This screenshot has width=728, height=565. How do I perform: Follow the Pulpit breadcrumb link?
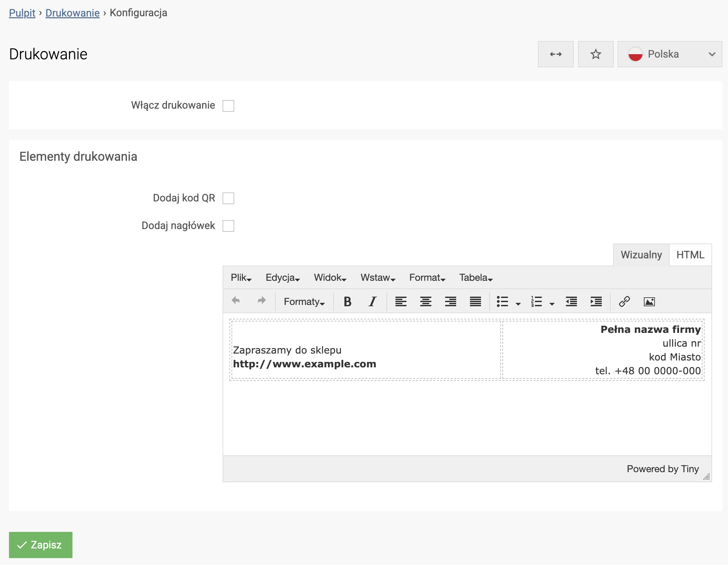[22, 13]
